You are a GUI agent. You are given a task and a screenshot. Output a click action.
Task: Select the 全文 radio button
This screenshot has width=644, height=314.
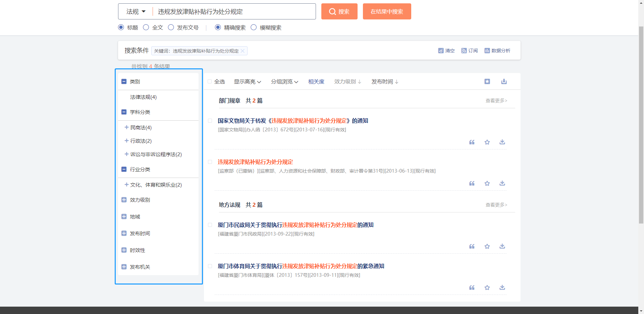146,27
